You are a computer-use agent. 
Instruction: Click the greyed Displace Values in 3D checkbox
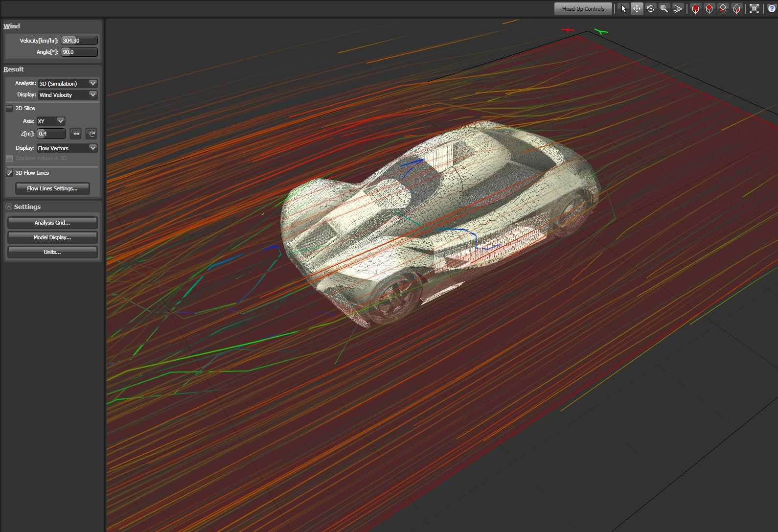coord(9,159)
